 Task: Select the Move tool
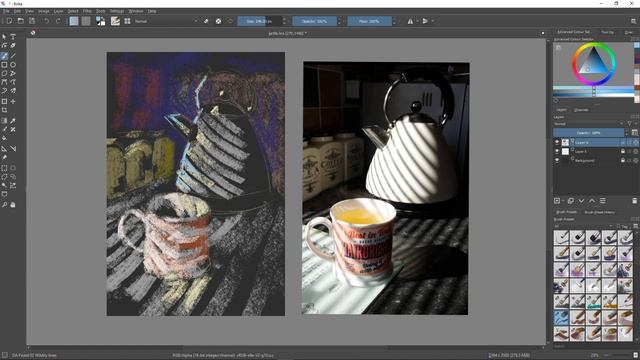[x=13, y=101]
